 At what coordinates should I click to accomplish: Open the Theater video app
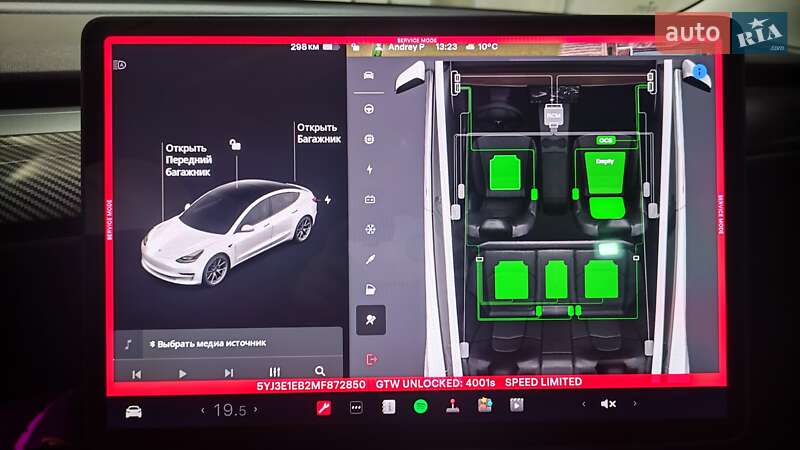click(516, 405)
